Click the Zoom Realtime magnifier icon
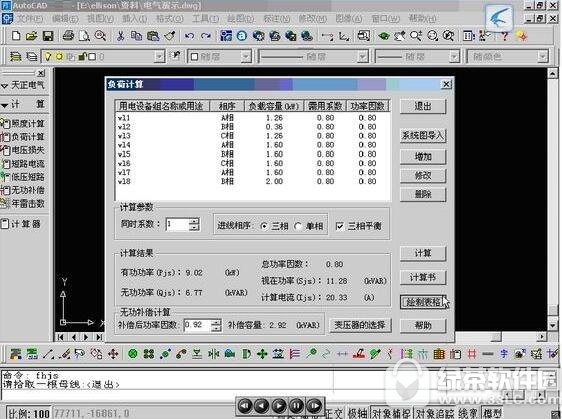Image resolution: width=562 pixels, height=419 pixels. (416, 36)
